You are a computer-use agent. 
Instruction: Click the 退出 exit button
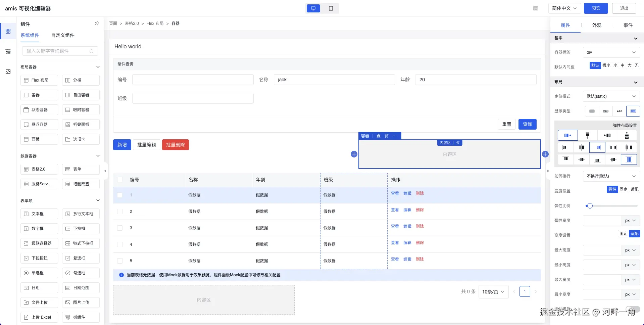pyautogui.click(x=624, y=8)
